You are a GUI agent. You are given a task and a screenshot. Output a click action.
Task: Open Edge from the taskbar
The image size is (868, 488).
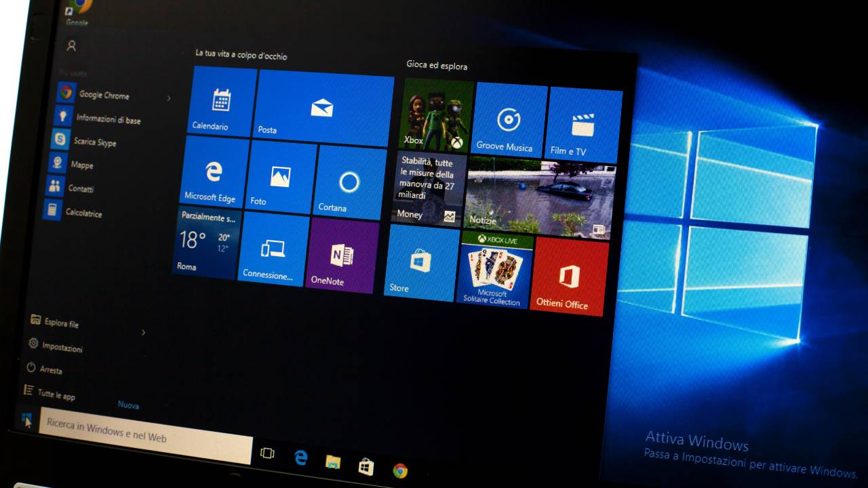pyautogui.click(x=301, y=457)
